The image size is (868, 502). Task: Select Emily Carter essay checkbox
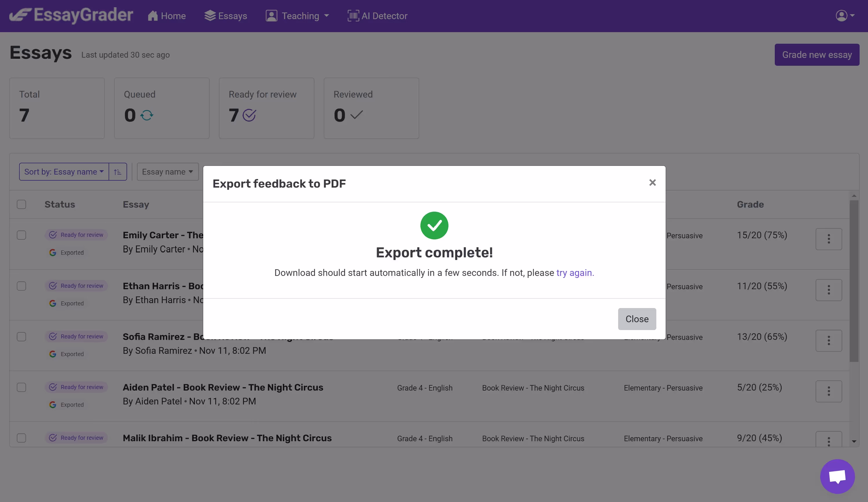click(x=21, y=235)
